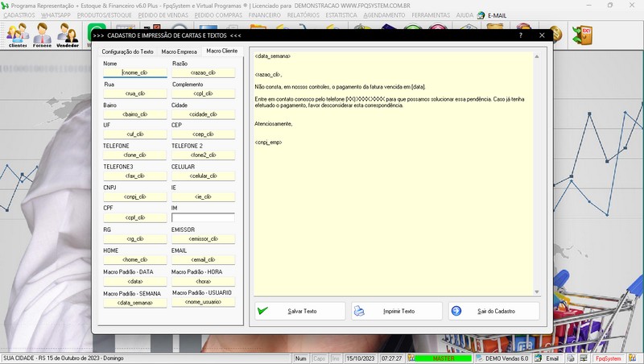Open the PEDIDO DE VENDAS menu
This screenshot has height=364, width=644.
163,15
